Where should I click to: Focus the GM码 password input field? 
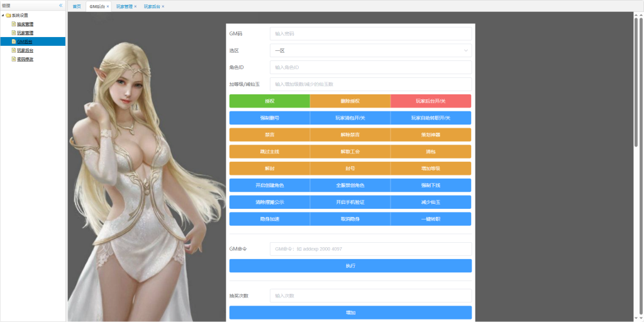370,34
